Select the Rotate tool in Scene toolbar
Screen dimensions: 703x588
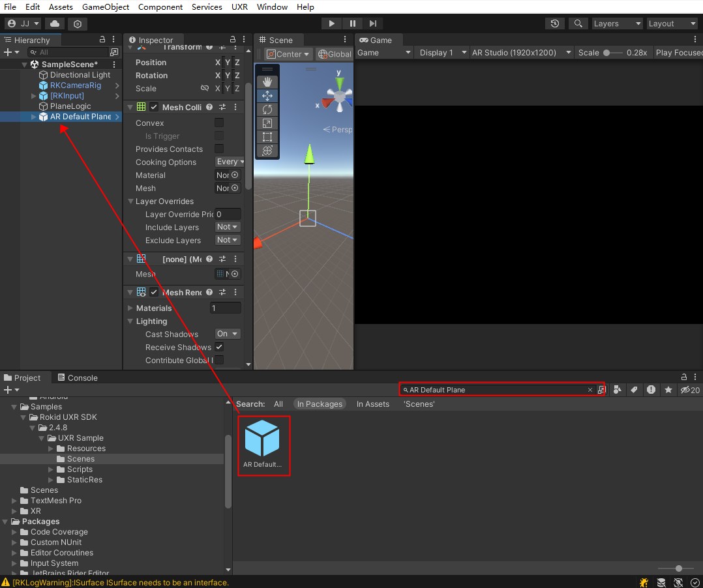[x=267, y=109]
